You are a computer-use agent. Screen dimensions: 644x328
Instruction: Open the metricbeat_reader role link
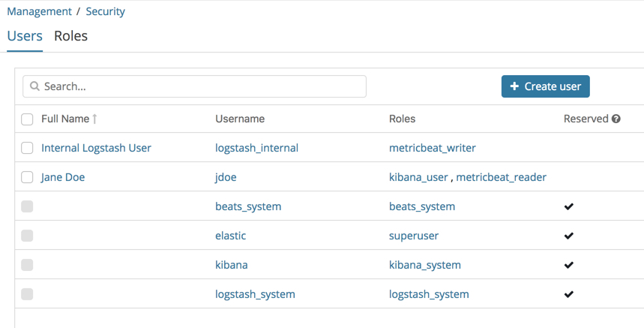[501, 177]
